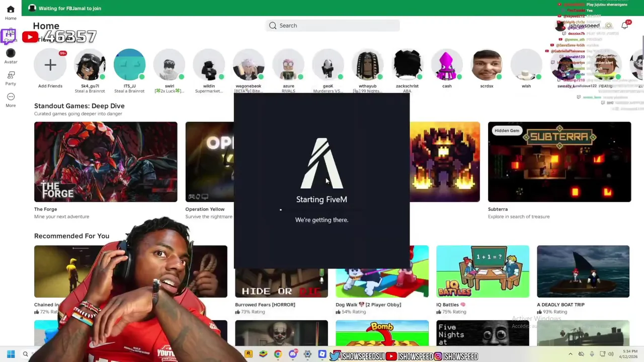Click the 'Recommended For You' heading

tap(71, 236)
